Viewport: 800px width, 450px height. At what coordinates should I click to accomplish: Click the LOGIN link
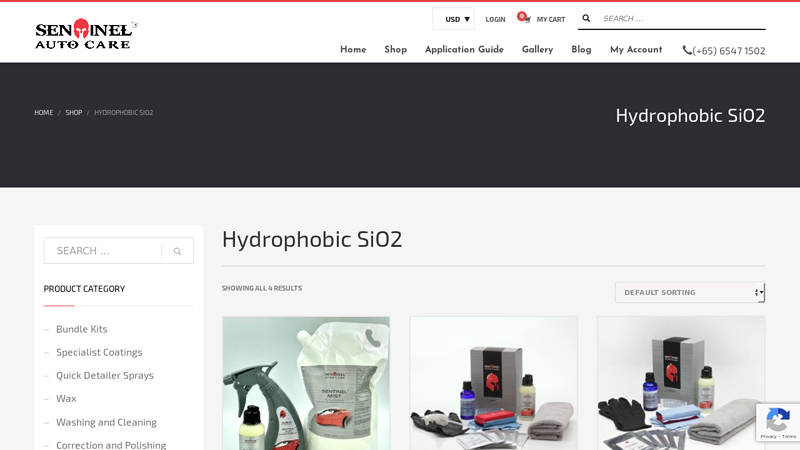[x=495, y=19]
